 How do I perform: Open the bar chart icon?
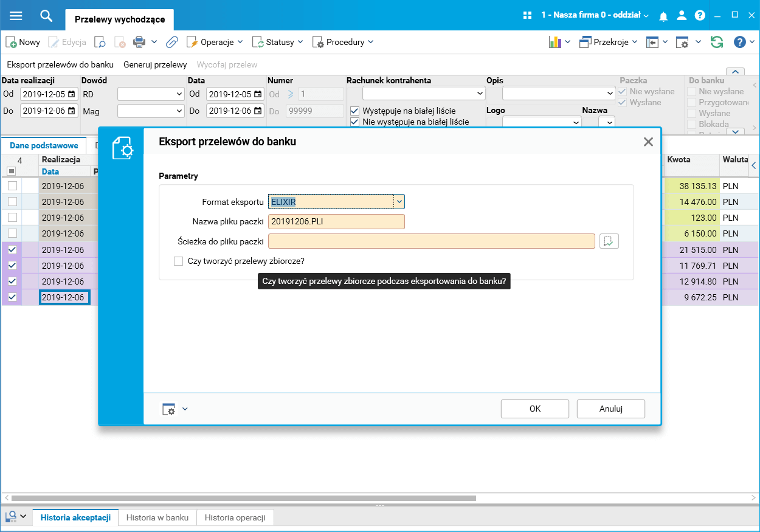[554, 42]
